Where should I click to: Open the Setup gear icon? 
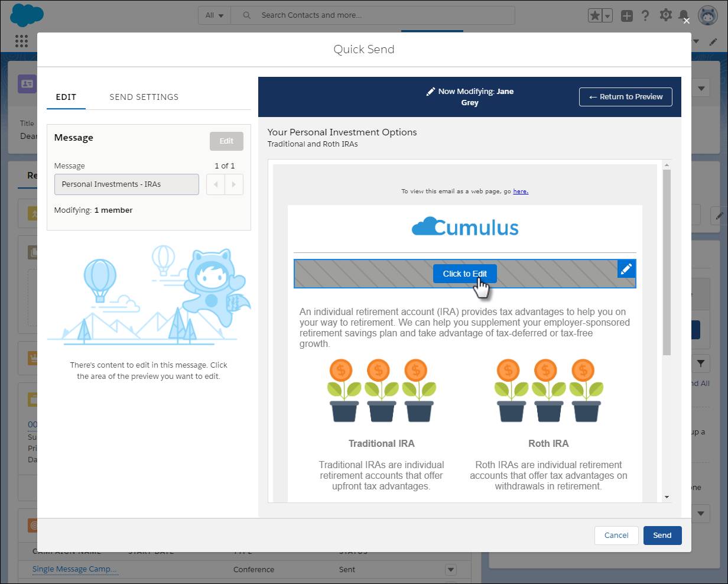click(x=665, y=15)
